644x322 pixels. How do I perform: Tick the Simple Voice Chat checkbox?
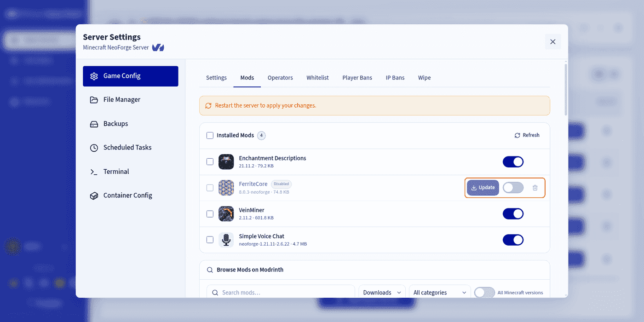(x=210, y=240)
